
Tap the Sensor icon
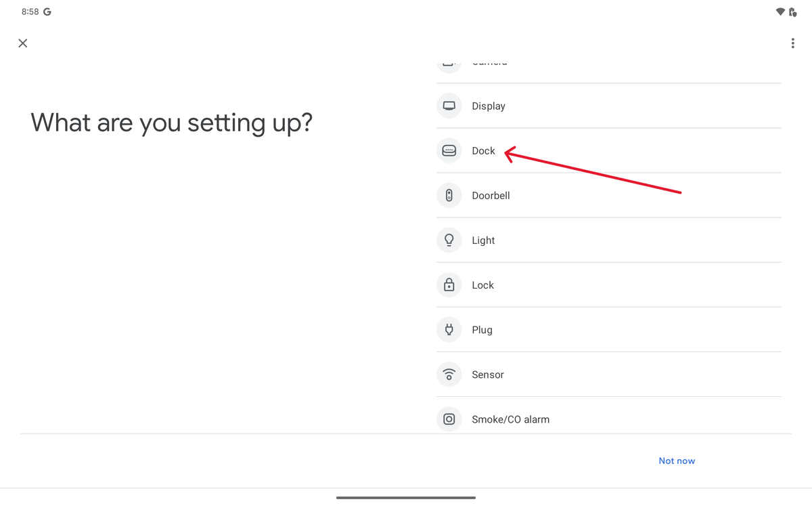449,375
